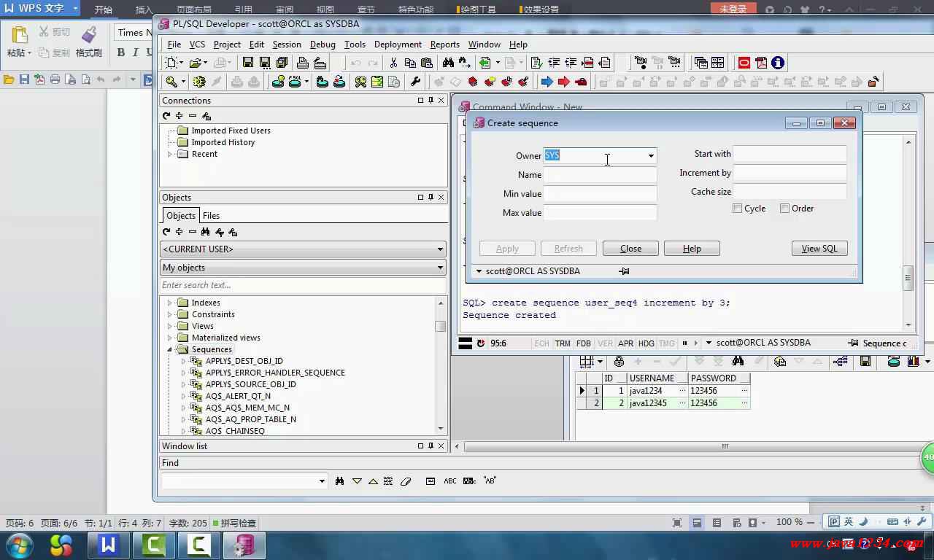Open the Session menu

point(287,44)
